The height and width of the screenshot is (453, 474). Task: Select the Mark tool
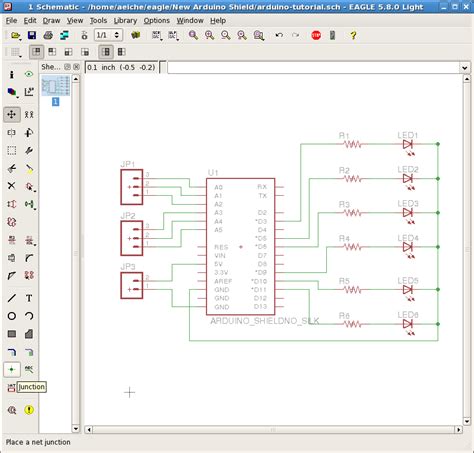pos(29,92)
